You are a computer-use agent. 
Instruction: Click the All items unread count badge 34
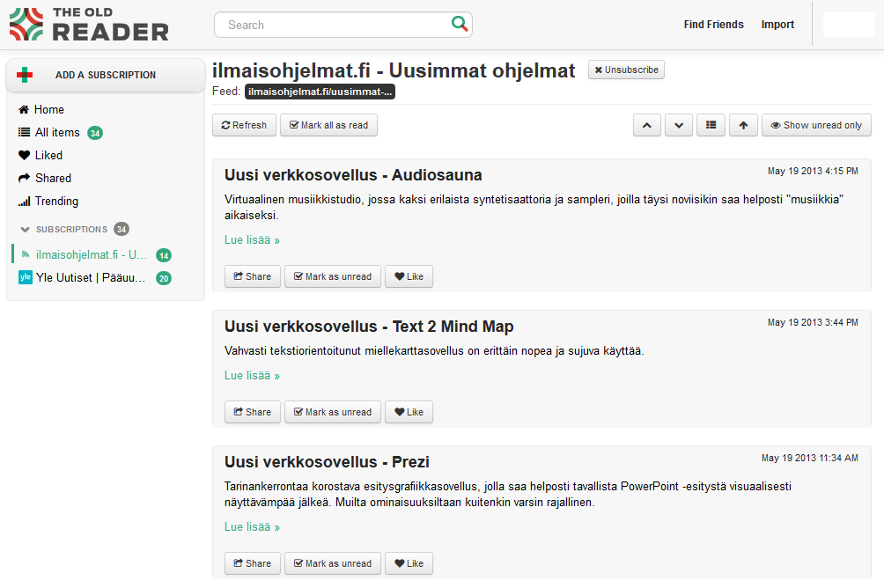pos(95,133)
